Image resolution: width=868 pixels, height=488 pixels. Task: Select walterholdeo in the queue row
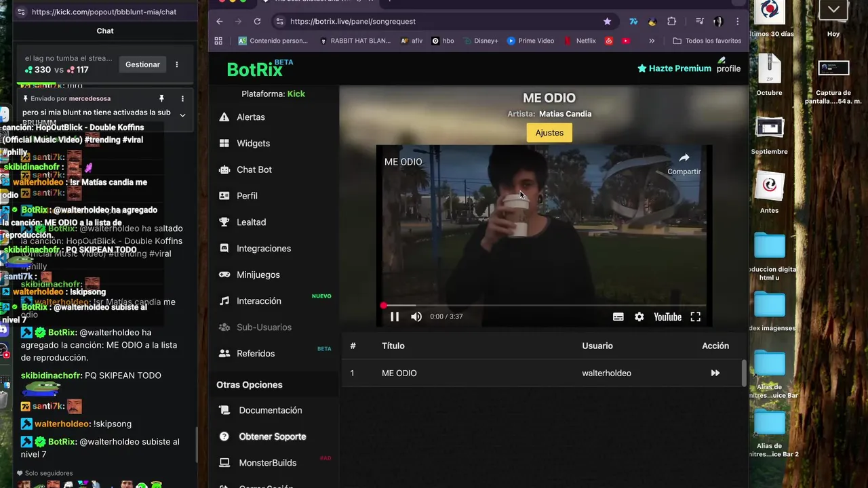pyautogui.click(x=606, y=373)
